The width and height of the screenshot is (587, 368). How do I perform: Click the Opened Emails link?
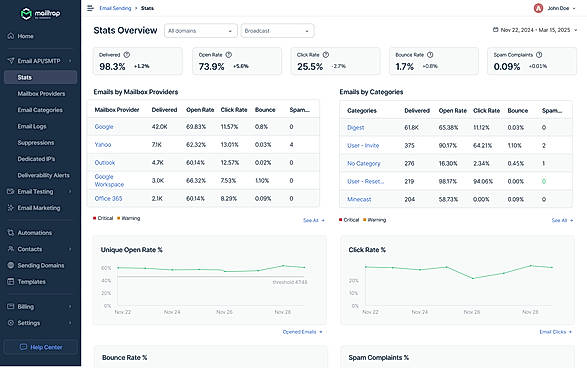(x=302, y=332)
